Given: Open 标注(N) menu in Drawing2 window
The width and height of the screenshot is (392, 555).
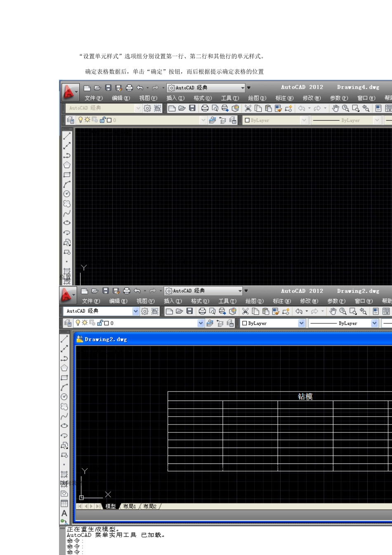Looking at the screenshot, I should (282, 301).
